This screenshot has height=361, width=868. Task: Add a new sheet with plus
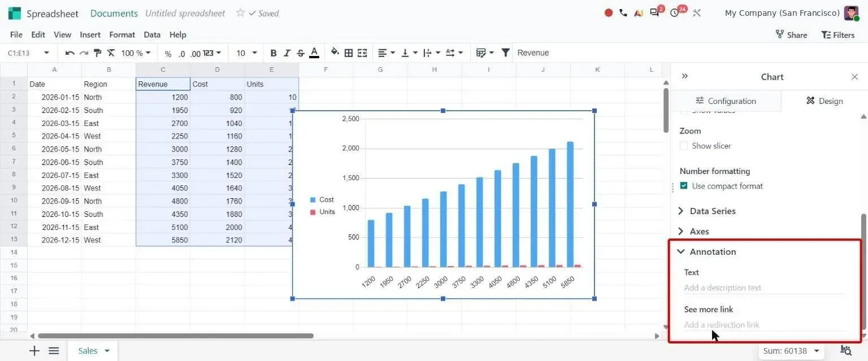tap(34, 351)
